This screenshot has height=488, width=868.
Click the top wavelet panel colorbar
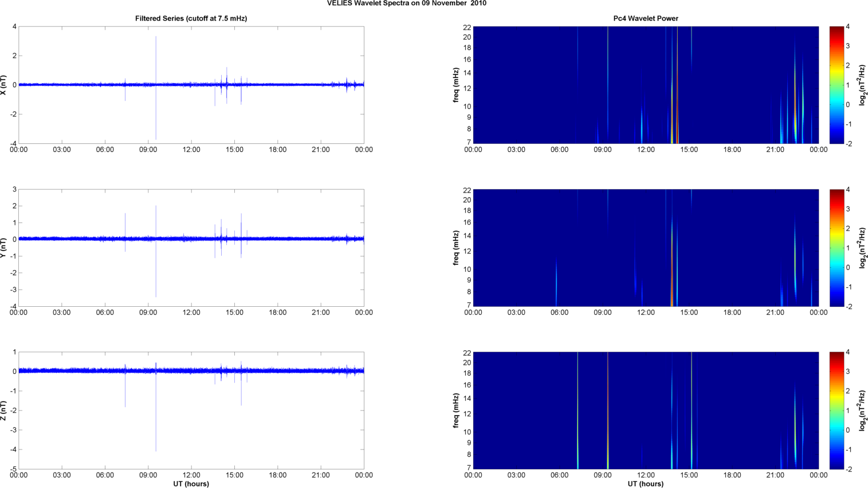pyautogui.click(x=836, y=85)
